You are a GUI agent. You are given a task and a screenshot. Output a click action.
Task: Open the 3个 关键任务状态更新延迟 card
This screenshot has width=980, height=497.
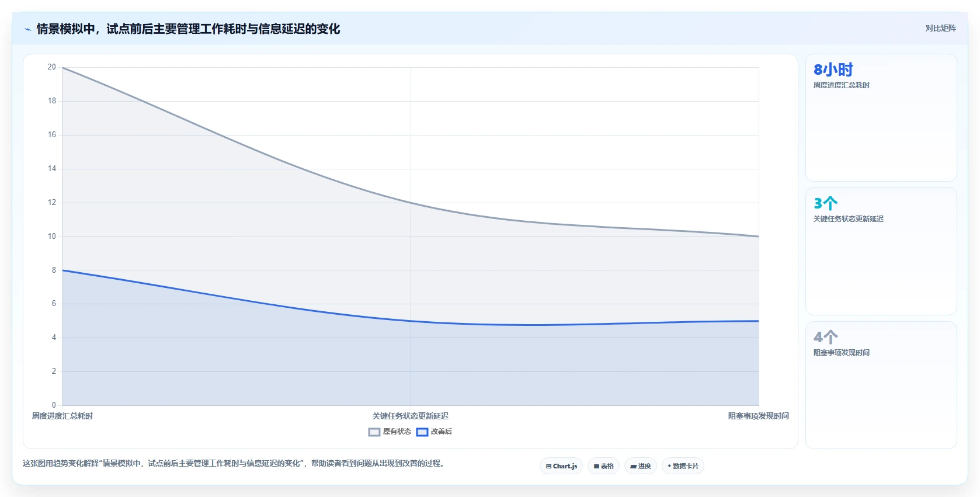tap(881, 252)
